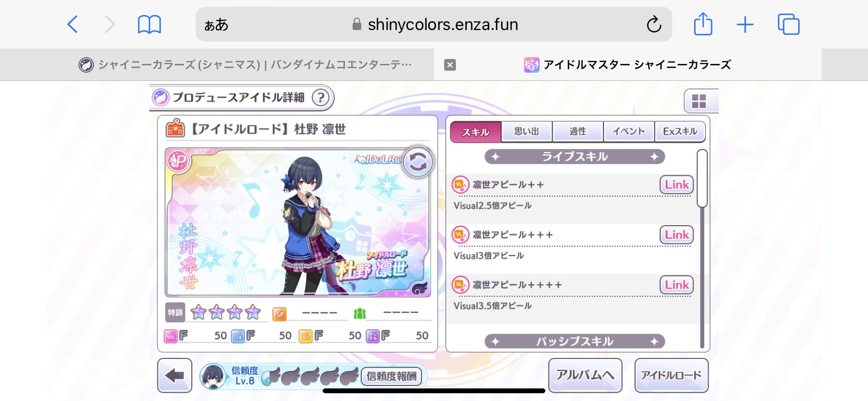Open the grid menu icon
The width and height of the screenshot is (868, 401).
[699, 101]
